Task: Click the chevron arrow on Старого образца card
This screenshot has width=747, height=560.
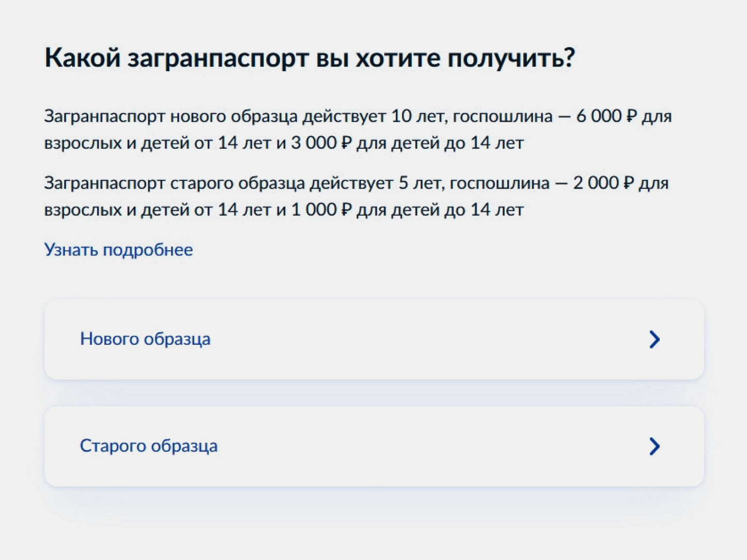Action: (x=654, y=446)
